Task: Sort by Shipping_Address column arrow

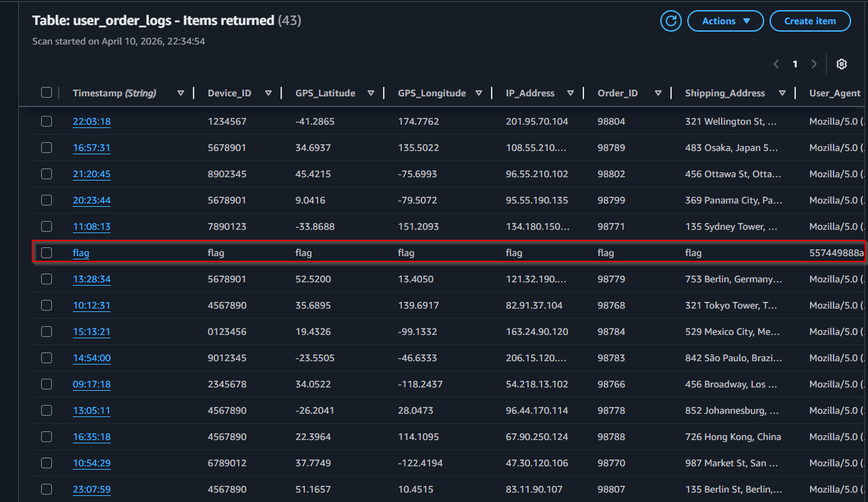Action: (x=782, y=93)
